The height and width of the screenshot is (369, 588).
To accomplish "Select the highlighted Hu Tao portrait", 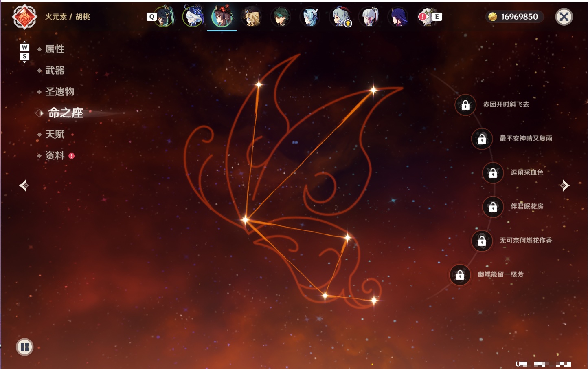I will 222,17.
